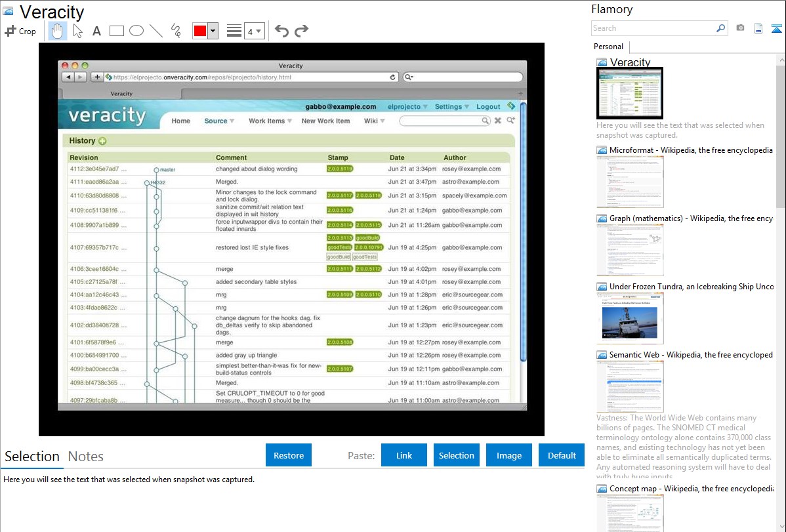786x532 pixels.
Task: Undo the last annotation
Action: (x=281, y=31)
